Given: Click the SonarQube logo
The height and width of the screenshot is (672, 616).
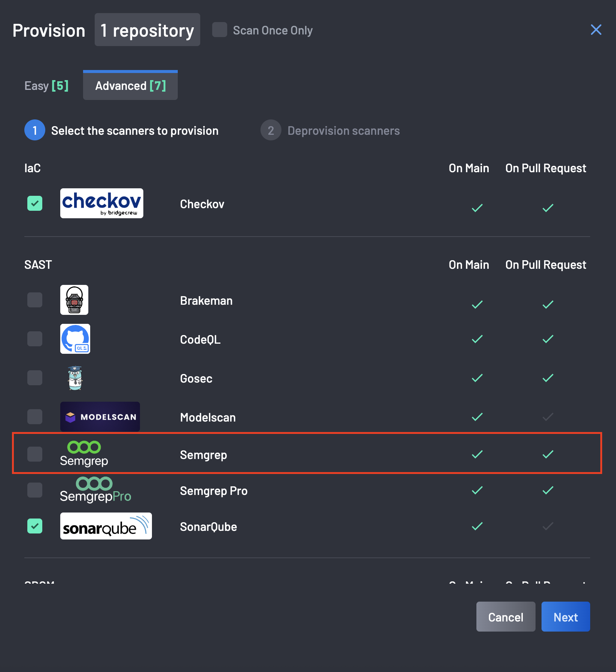Looking at the screenshot, I should [106, 526].
